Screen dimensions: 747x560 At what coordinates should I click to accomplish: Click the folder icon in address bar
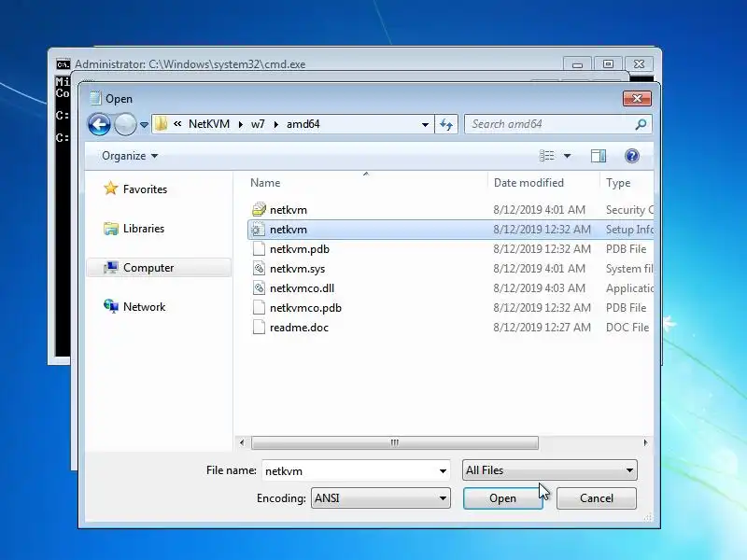161,124
